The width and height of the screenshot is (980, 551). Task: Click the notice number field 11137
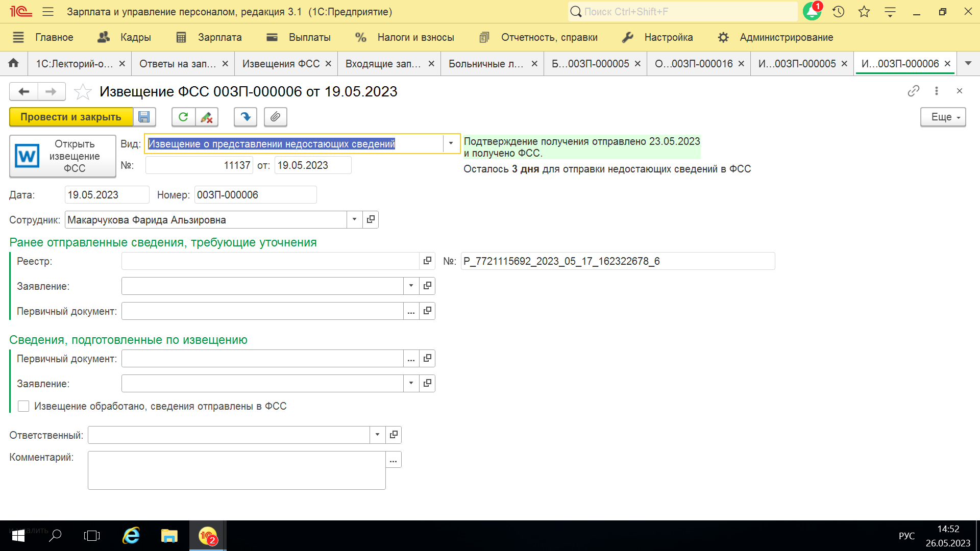199,165
